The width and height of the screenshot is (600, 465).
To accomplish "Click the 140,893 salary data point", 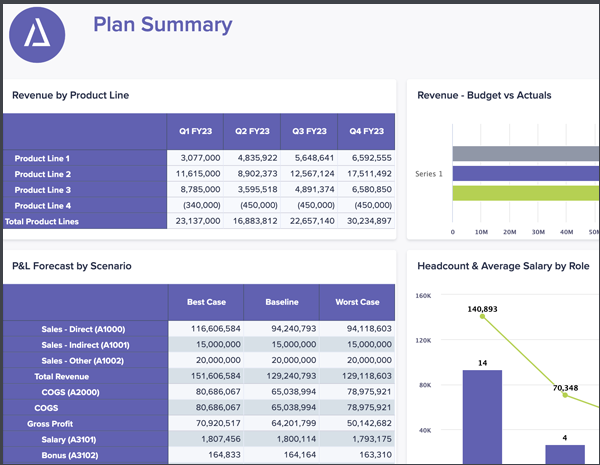I will coord(482,316).
